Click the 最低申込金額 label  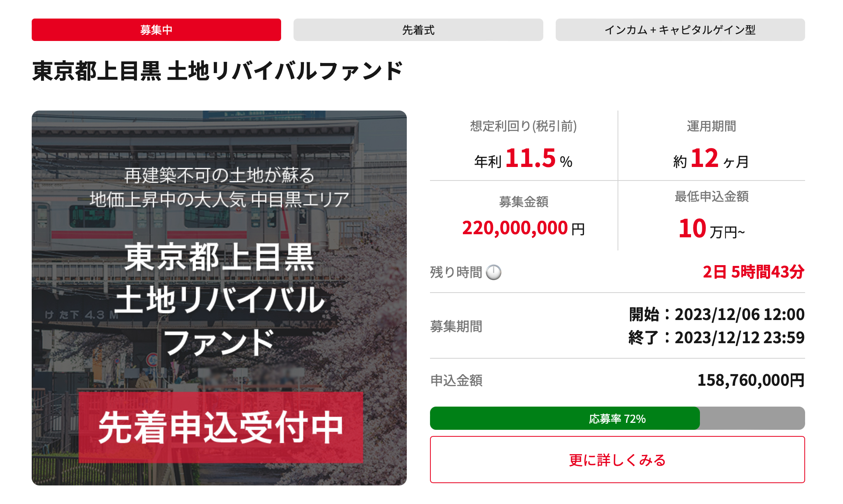click(712, 197)
